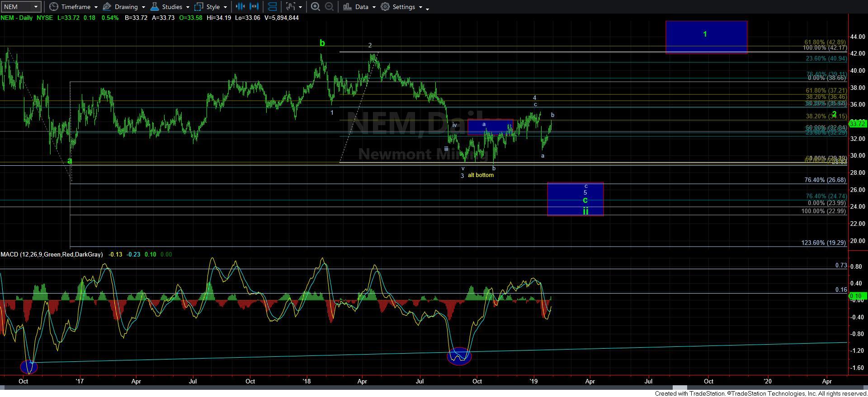Zoom out with the magnifier minus icon
This screenshot has height=397, width=868.
pyautogui.click(x=330, y=7)
